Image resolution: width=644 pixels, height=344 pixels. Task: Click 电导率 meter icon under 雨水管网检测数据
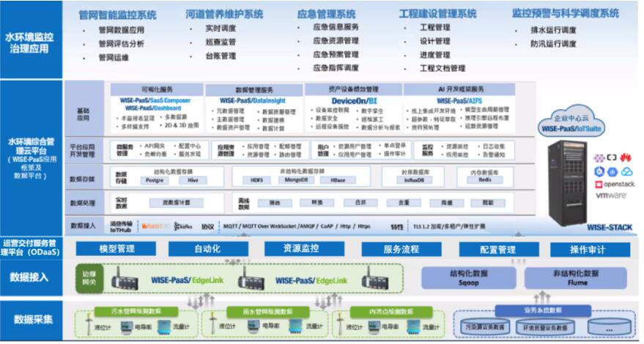253,326
